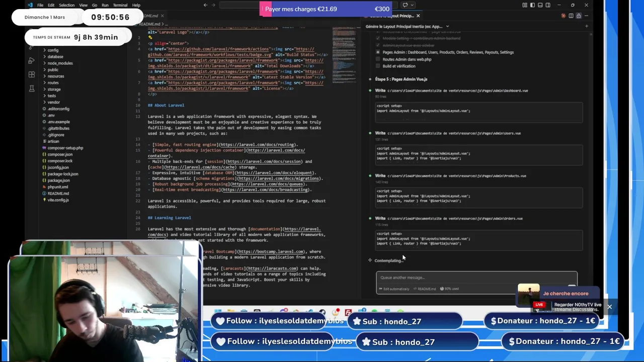Open the Selection menu
Image resolution: width=644 pixels, height=362 pixels.
pos(66,5)
